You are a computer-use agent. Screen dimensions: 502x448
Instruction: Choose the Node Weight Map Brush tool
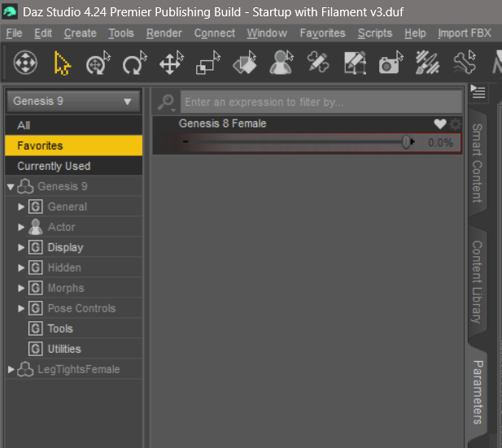click(428, 63)
